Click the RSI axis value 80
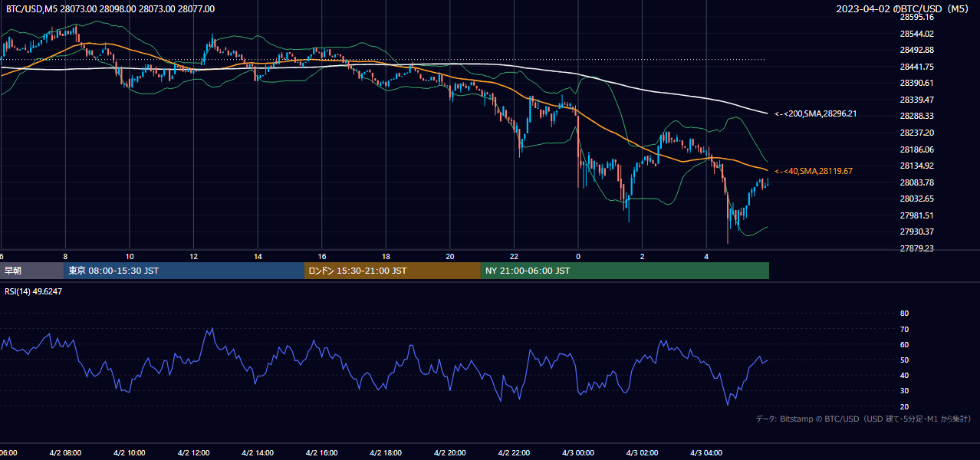This screenshot has height=460, width=980. click(x=904, y=314)
